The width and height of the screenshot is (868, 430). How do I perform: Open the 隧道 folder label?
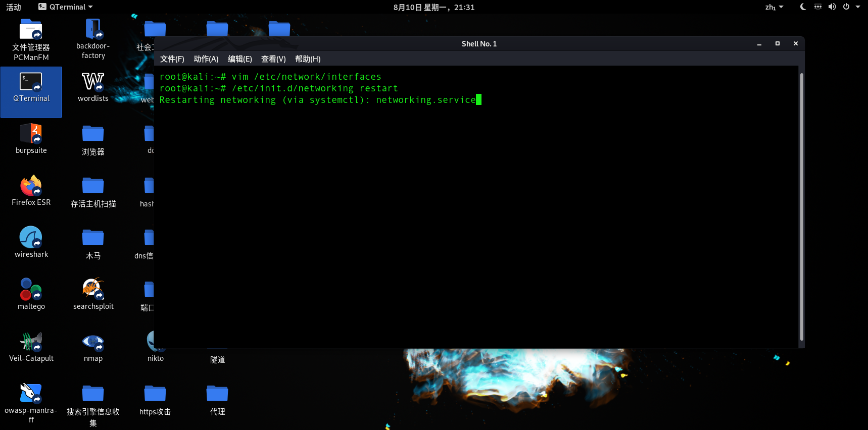[x=217, y=360]
